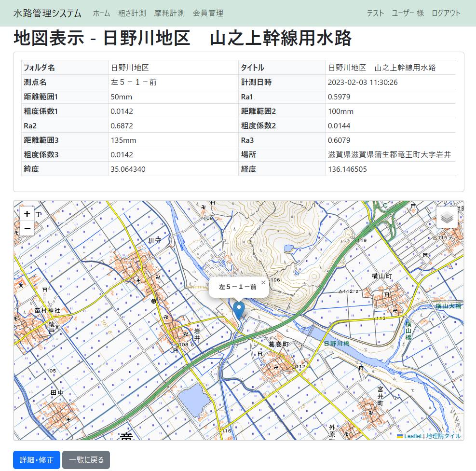This screenshot has width=476, height=471.
Task: Go to ホーム from the navigation bar
Action: 101,14
